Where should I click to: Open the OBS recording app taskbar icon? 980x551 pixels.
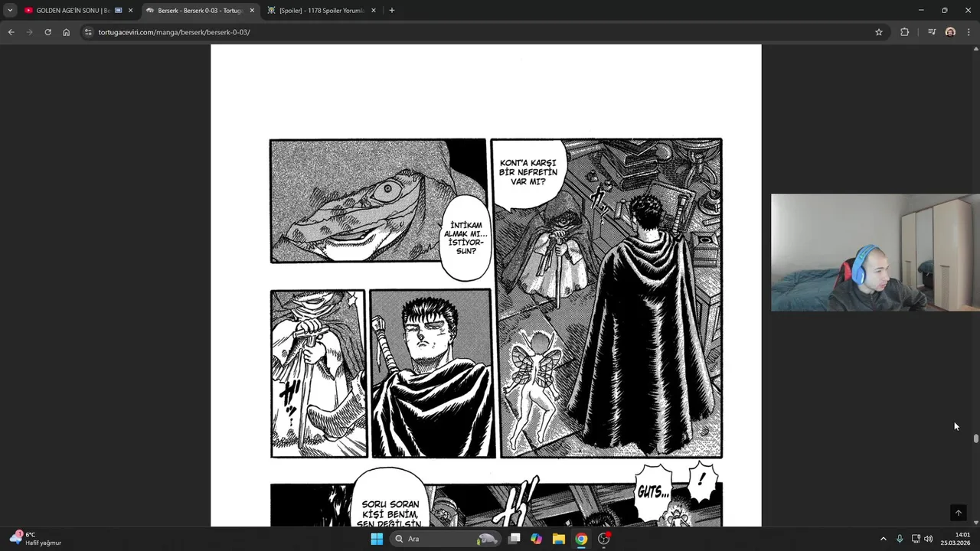click(604, 539)
